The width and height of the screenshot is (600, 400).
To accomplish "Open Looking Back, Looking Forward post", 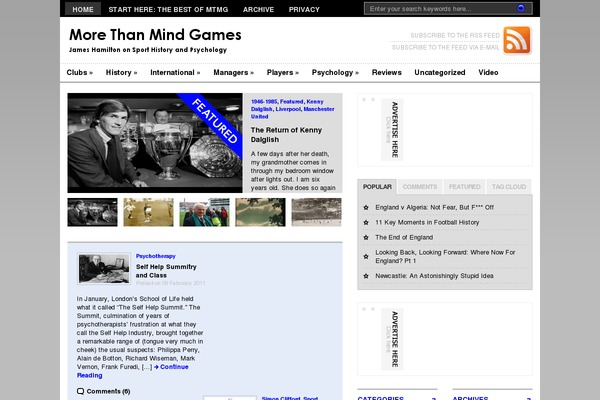I will [445, 256].
